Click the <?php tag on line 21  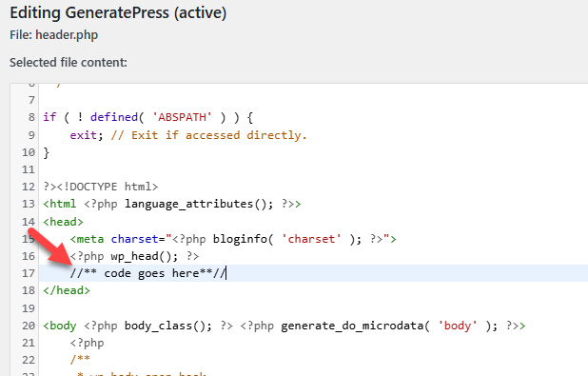pyautogui.click(x=87, y=343)
